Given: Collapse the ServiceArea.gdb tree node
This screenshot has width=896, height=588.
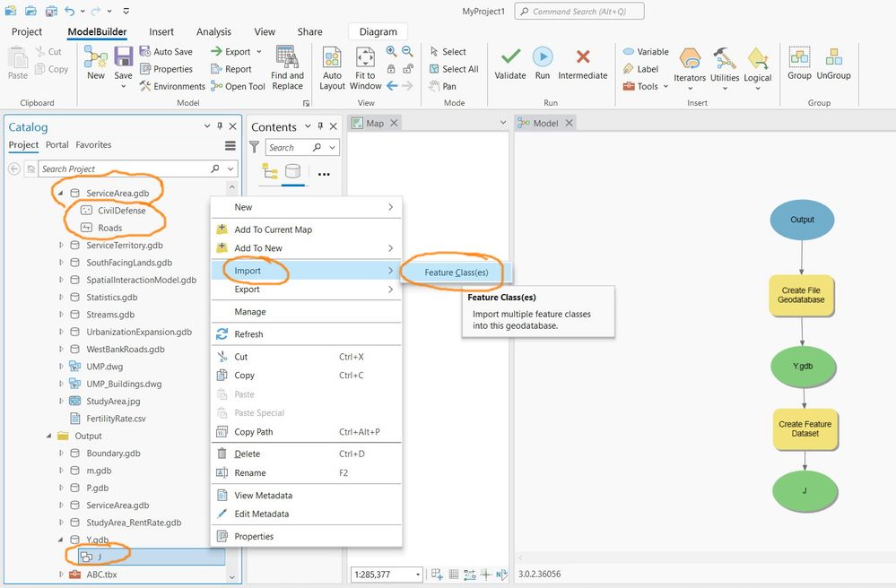Looking at the screenshot, I should tap(60, 193).
